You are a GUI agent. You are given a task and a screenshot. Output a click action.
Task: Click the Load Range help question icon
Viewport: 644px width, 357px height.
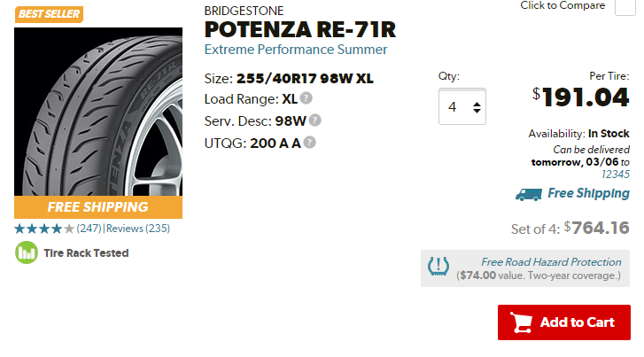tap(306, 99)
